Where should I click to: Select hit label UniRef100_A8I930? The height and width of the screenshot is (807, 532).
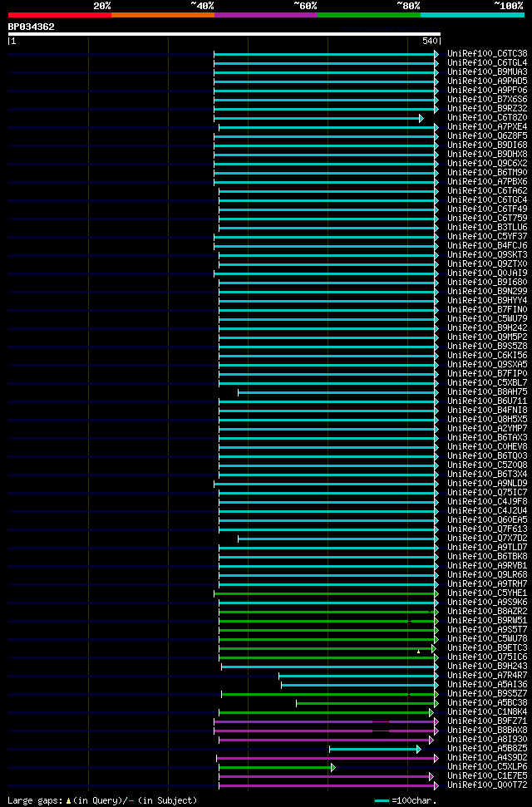pyautogui.click(x=487, y=741)
